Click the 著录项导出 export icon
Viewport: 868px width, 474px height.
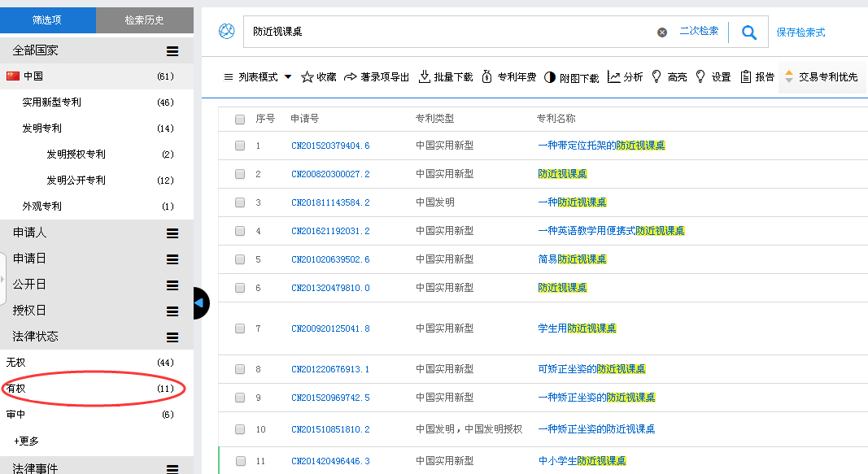point(351,77)
